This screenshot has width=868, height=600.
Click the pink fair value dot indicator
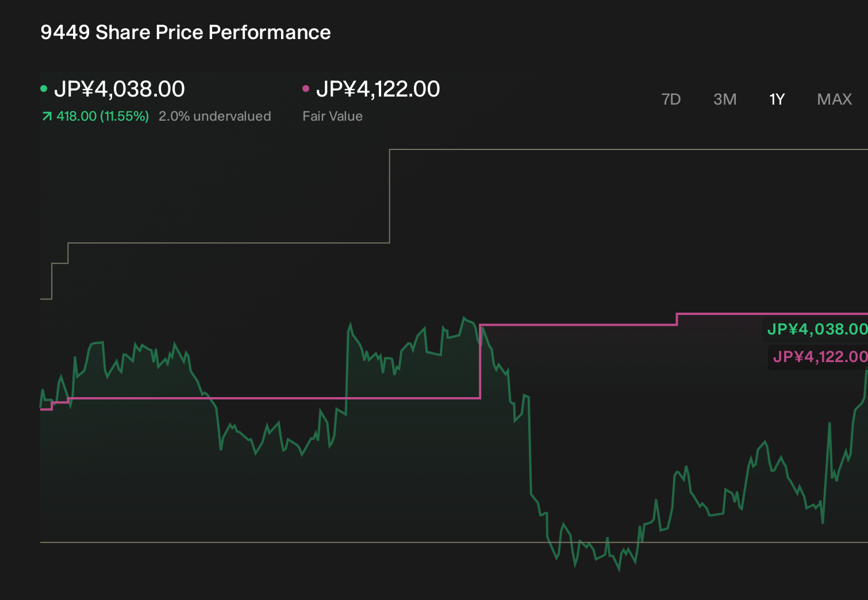[306, 89]
